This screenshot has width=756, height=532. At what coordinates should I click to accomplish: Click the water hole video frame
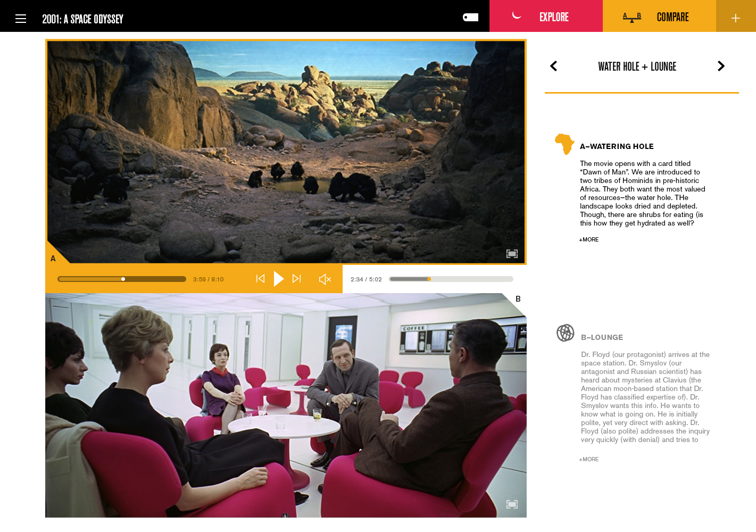[286, 152]
